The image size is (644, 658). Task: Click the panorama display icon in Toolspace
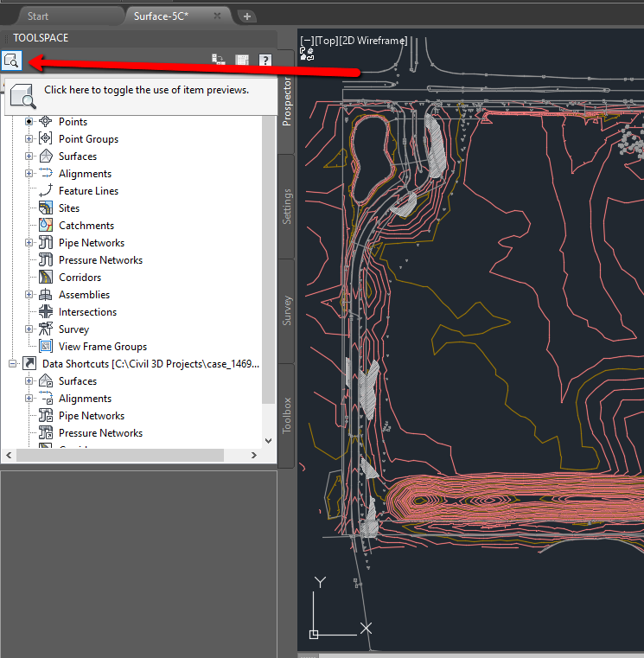point(242,61)
